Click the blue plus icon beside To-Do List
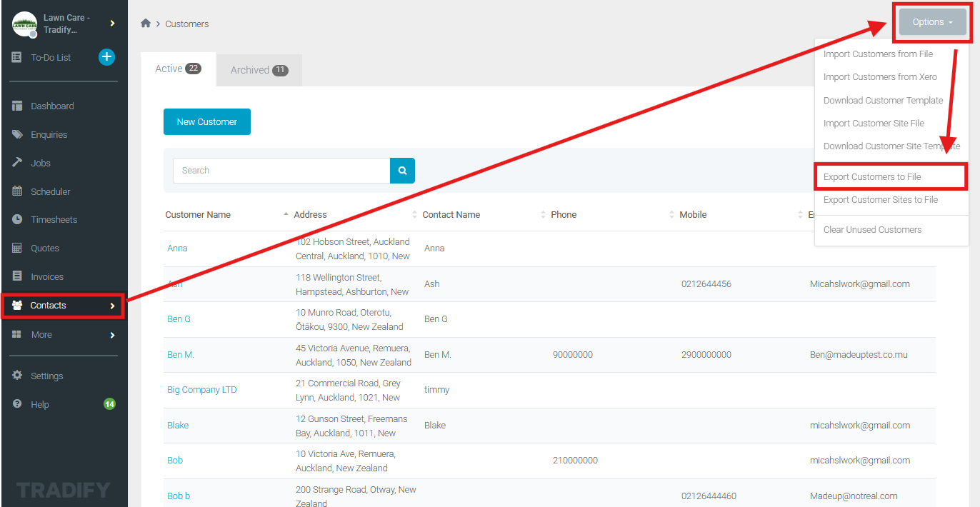Screen dimensions: 980x507 pos(106,57)
